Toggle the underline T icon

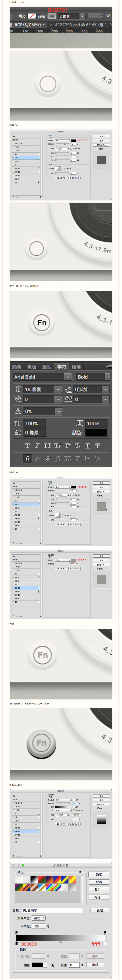click(x=87, y=446)
